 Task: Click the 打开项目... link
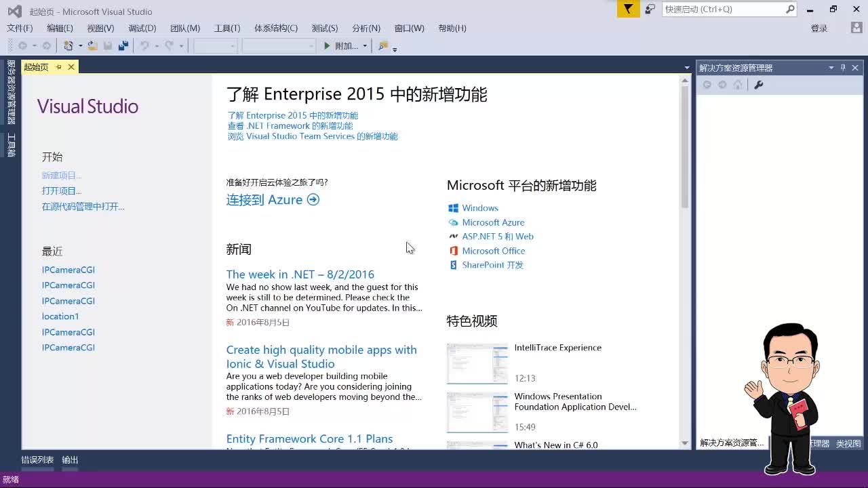tap(62, 191)
